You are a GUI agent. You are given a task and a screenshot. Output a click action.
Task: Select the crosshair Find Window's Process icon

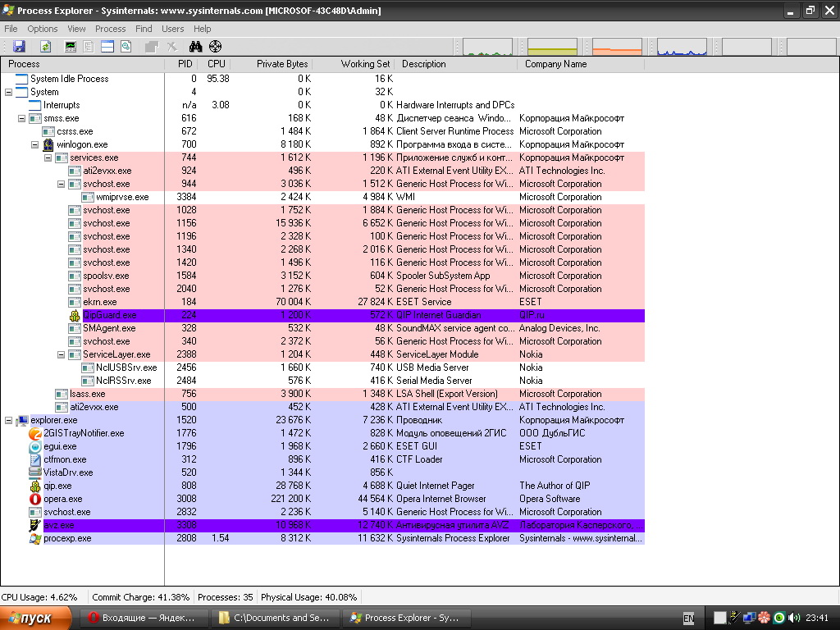tap(215, 47)
